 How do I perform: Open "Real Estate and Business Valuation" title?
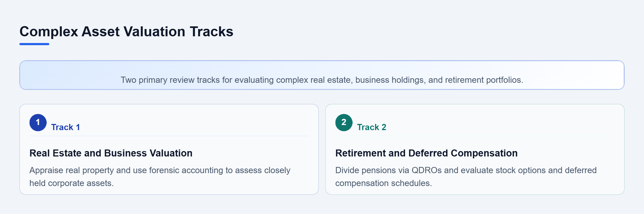(111, 153)
